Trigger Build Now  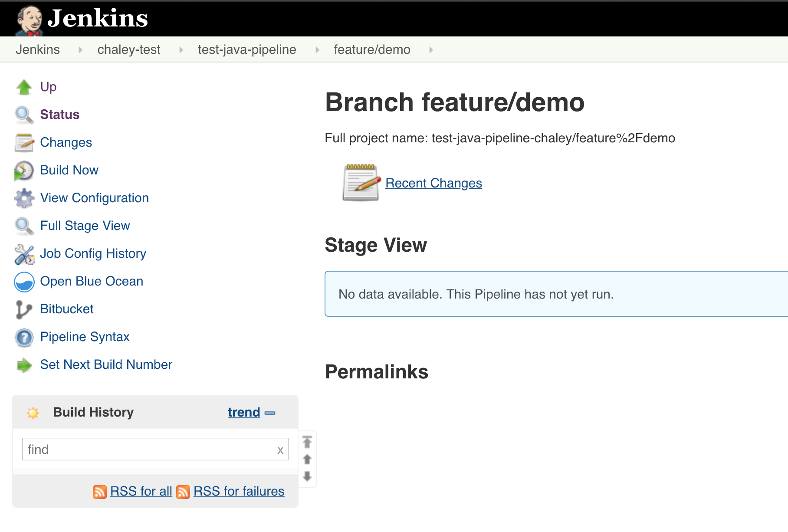[69, 170]
